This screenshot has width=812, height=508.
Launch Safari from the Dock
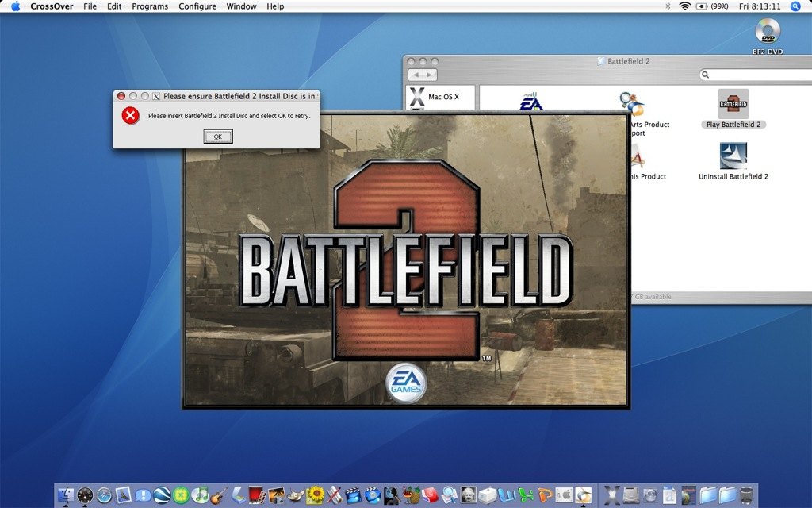pyautogui.click(x=104, y=495)
